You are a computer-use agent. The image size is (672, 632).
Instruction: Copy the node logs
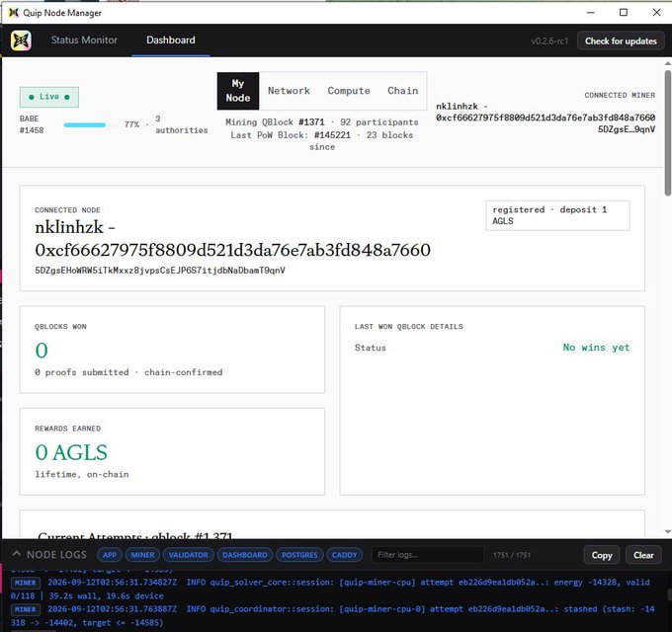point(602,555)
